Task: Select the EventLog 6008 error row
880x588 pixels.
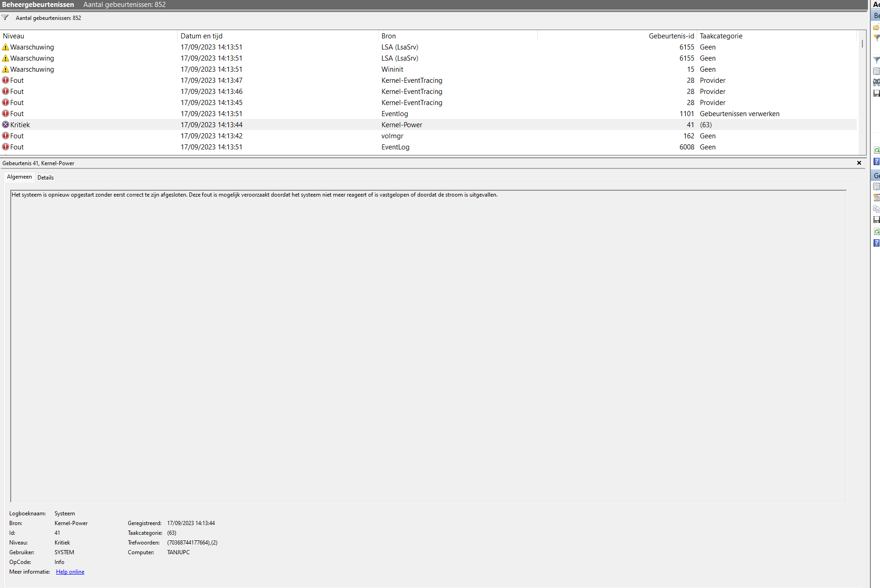Action: point(429,147)
